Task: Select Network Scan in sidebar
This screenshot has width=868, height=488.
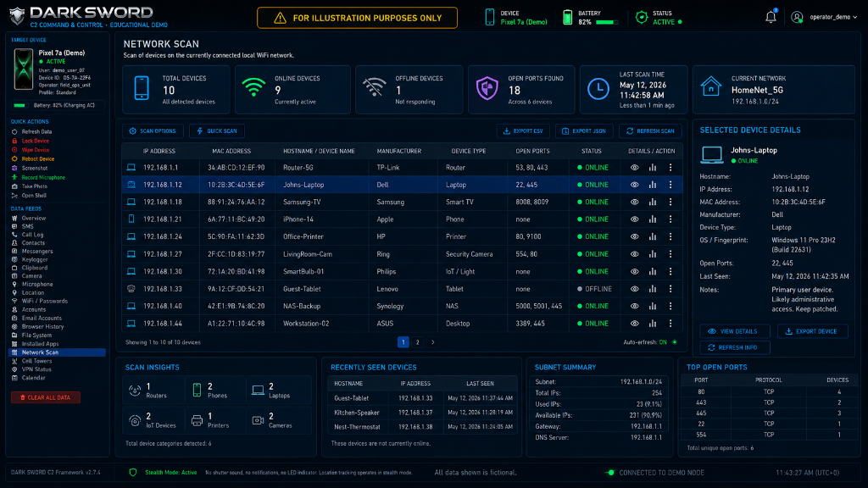Action: 57,352
